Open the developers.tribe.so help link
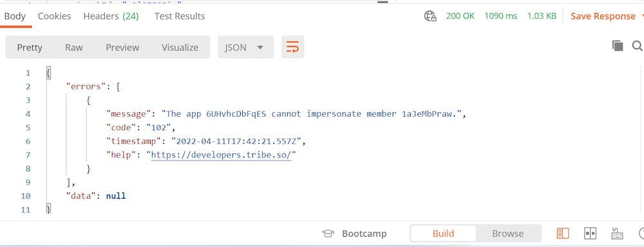Image resolution: width=644 pixels, height=247 pixels. (x=222, y=155)
